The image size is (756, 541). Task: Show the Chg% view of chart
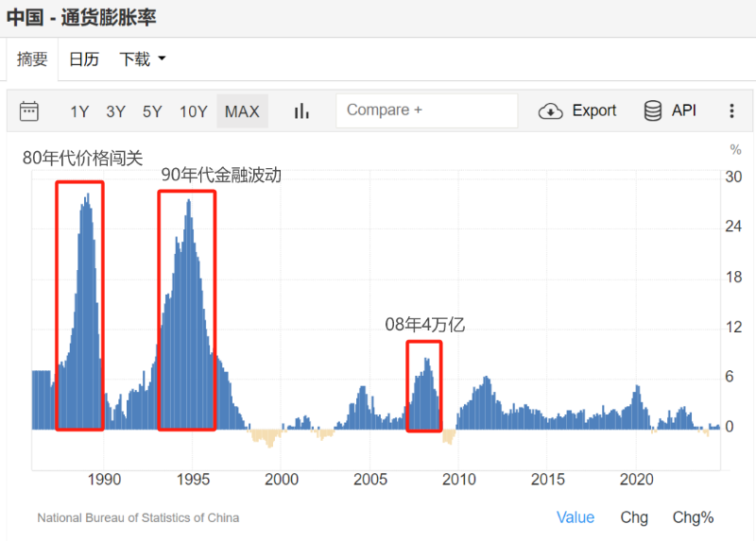click(693, 517)
